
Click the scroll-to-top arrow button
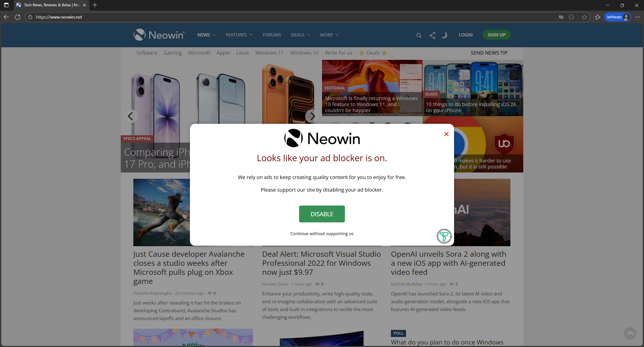[630, 333]
